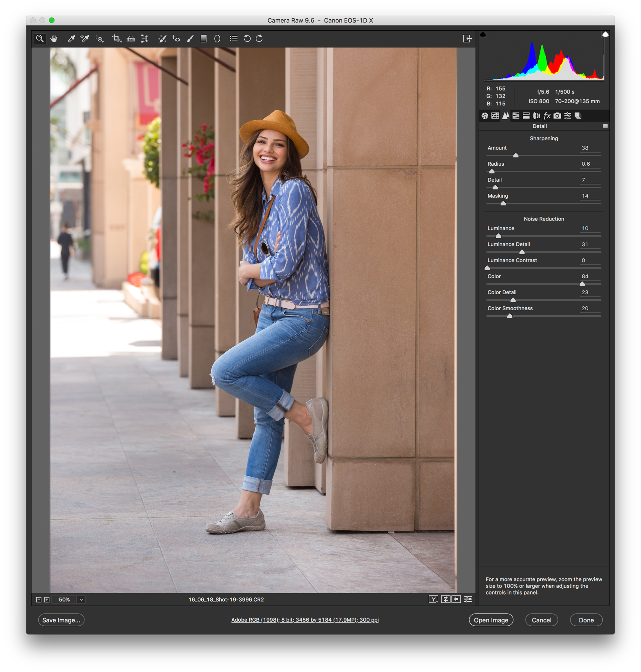
Task: Select the White Balance eyedropper tool
Action: [x=71, y=39]
